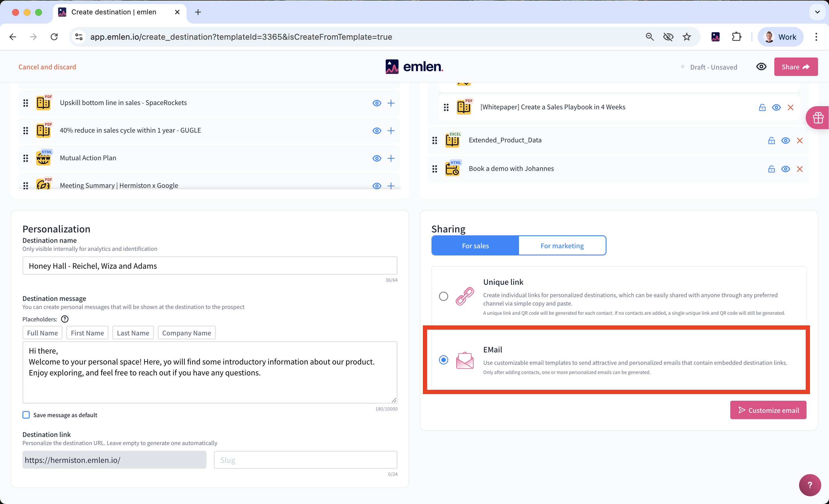The height and width of the screenshot is (504, 829).
Task: Click the Customize email button
Action: click(x=768, y=410)
